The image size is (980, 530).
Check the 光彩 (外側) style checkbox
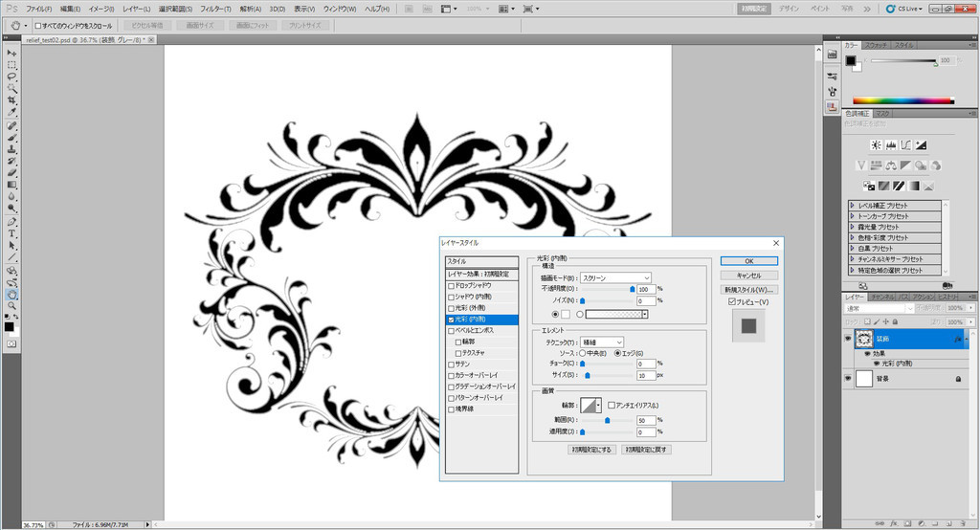pos(451,308)
